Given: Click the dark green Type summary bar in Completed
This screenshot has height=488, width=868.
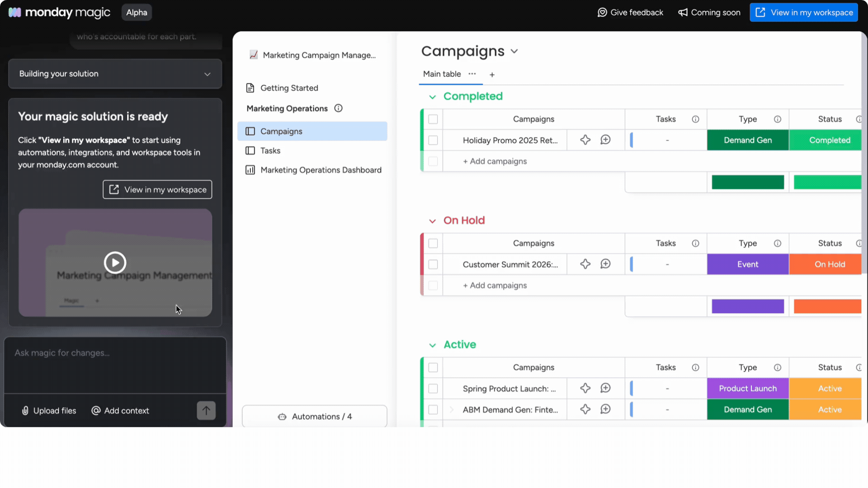Looking at the screenshot, I should 748,182.
